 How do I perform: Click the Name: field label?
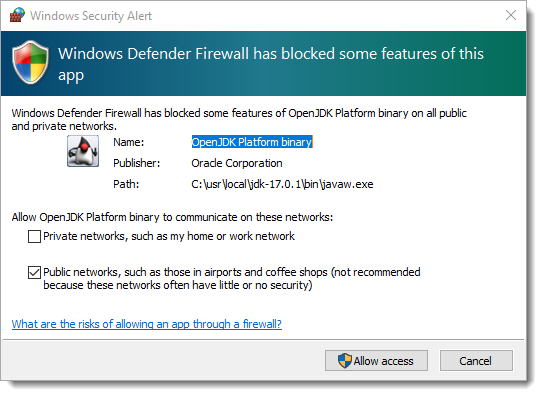pyautogui.click(x=129, y=142)
